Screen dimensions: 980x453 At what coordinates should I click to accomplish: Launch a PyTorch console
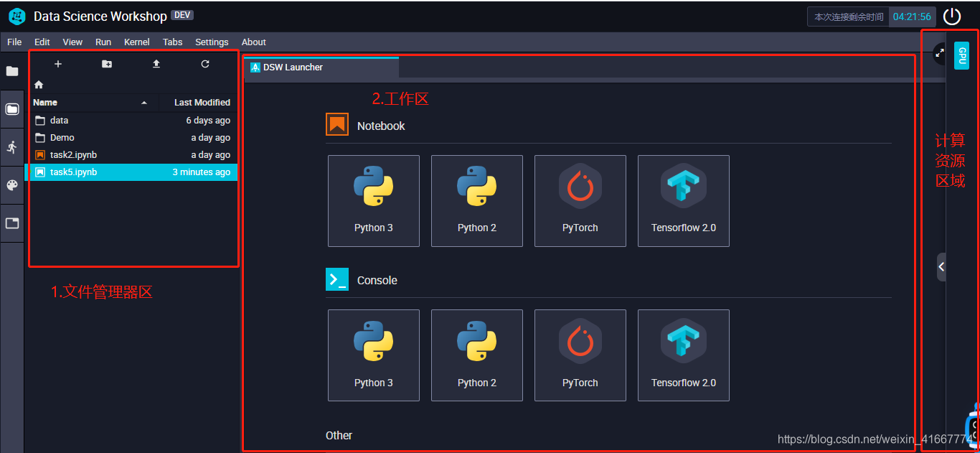pos(580,355)
